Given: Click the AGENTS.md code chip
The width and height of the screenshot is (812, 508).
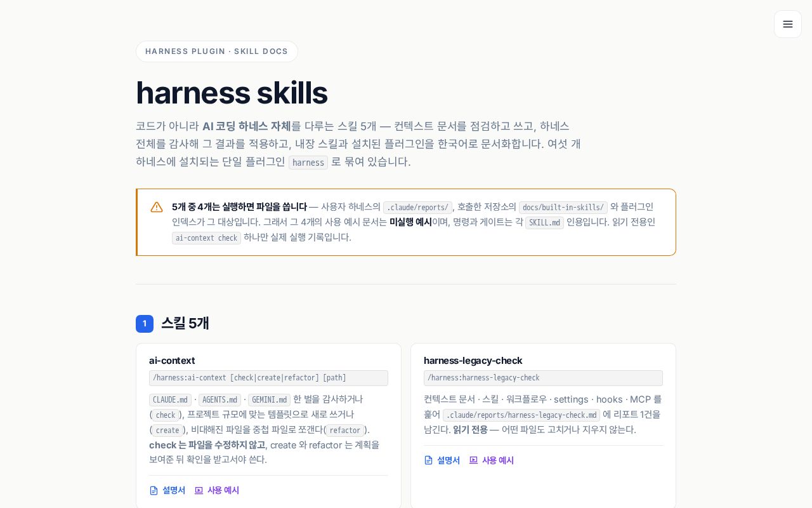Looking at the screenshot, I should [219, 400].
